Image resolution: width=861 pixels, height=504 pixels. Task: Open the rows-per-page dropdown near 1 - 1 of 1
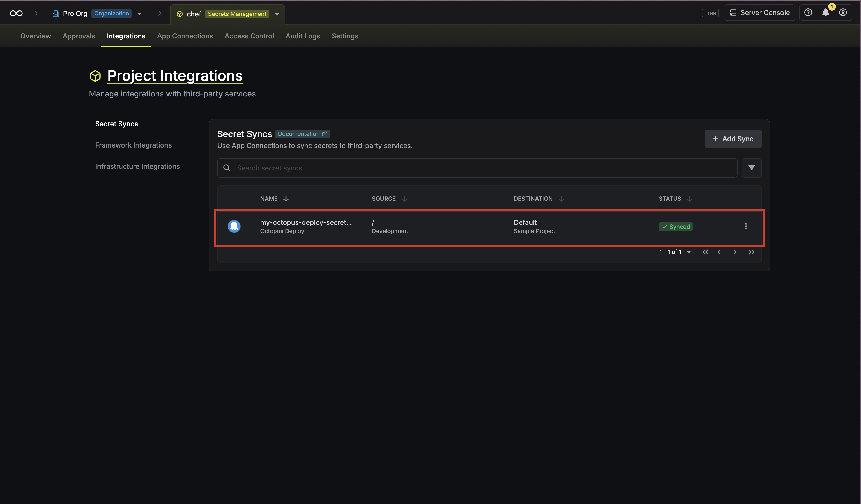point(689,252)
